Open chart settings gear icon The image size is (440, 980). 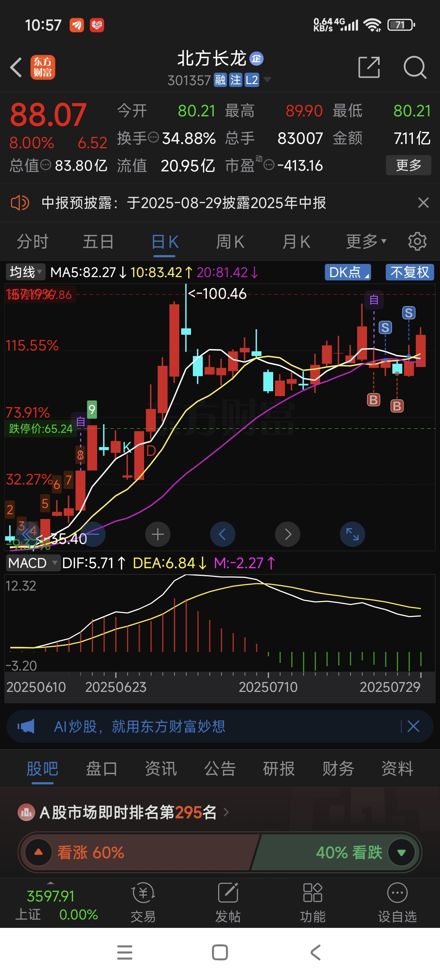(417, 241)
